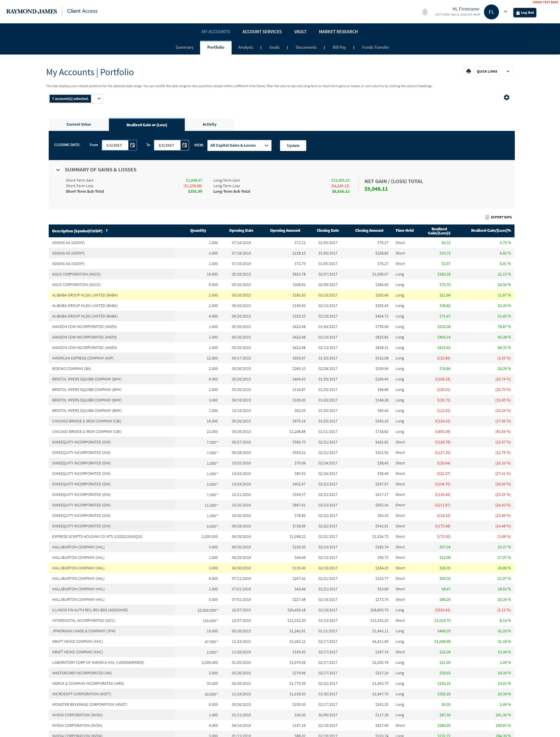The height and width of the screenshot is (737, 560).
Task: Go to the Funds Transfer sub-tab
Action: point(376,47)
